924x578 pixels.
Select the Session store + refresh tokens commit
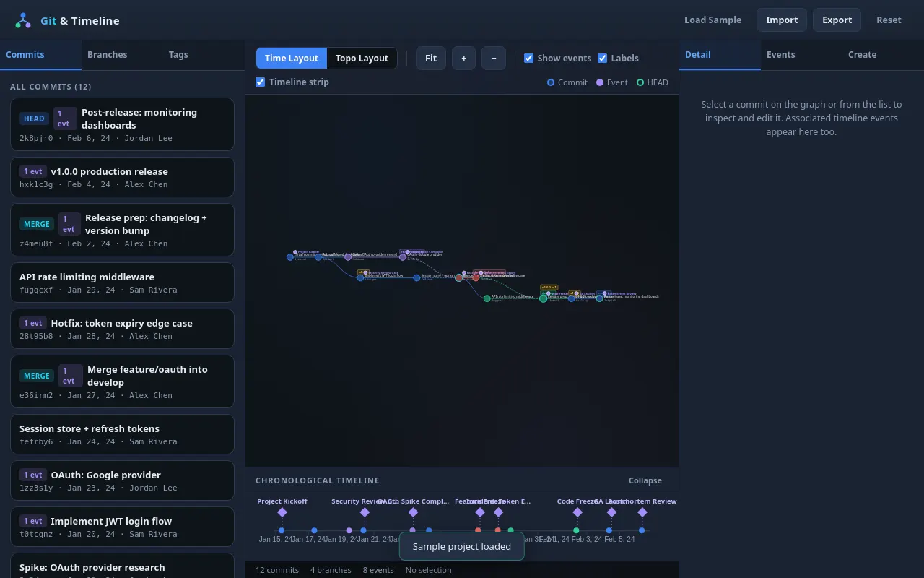122,434
